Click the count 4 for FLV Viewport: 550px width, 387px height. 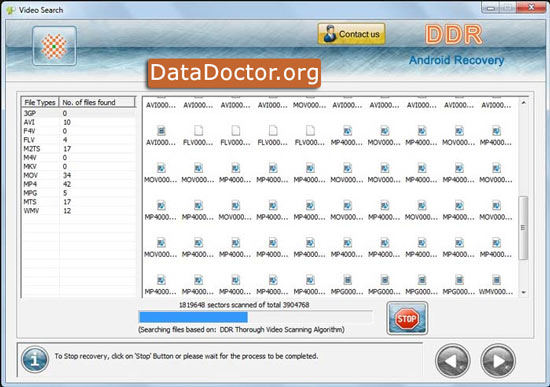coord(65,140)
